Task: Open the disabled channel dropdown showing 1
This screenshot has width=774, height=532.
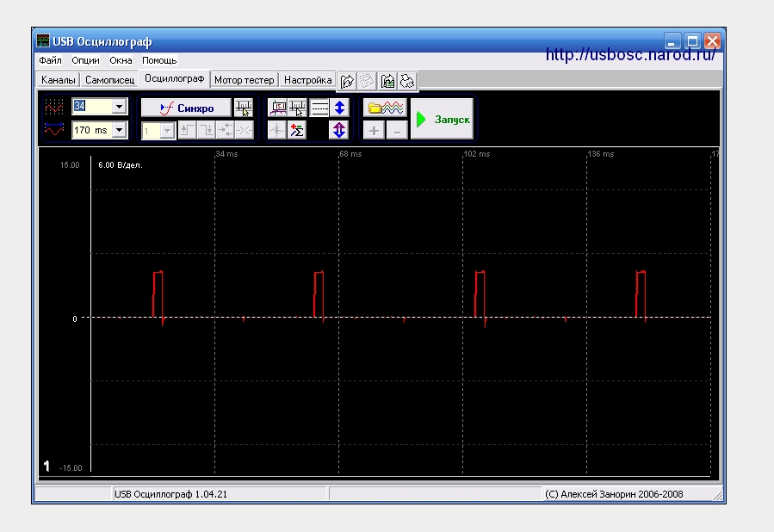Action: (167, 131)
